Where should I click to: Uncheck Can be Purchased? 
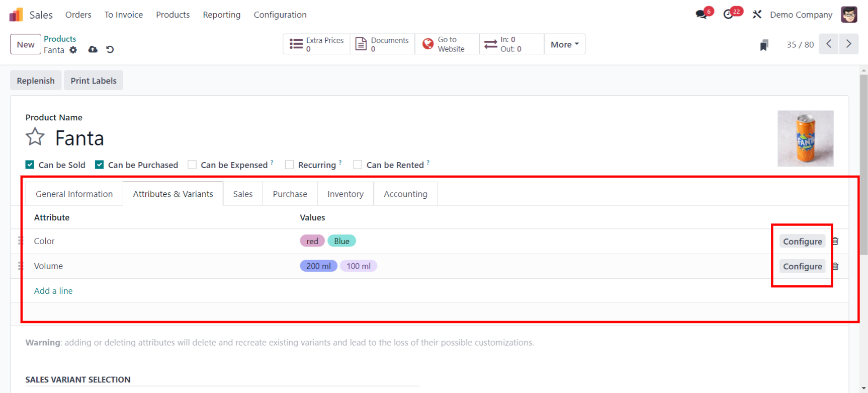tap(100, 165)
